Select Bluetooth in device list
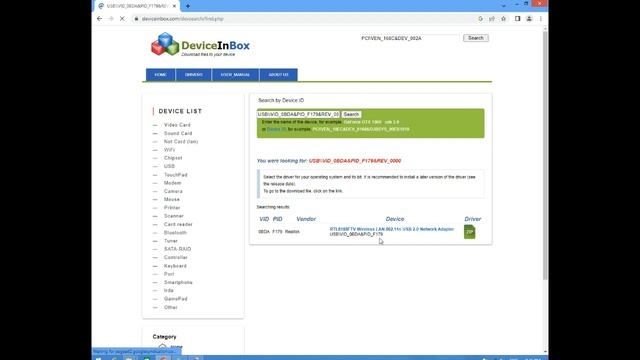This screenshot has width=640, height=360. click(175, 233)
